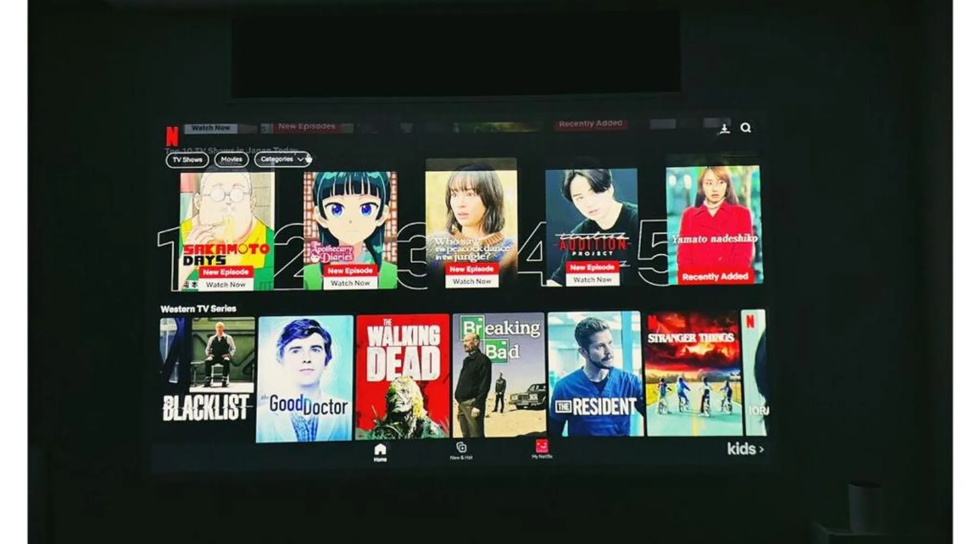Open the My Netflix profile icon
The width and height of the screenshot is (980, 544).
541,449
